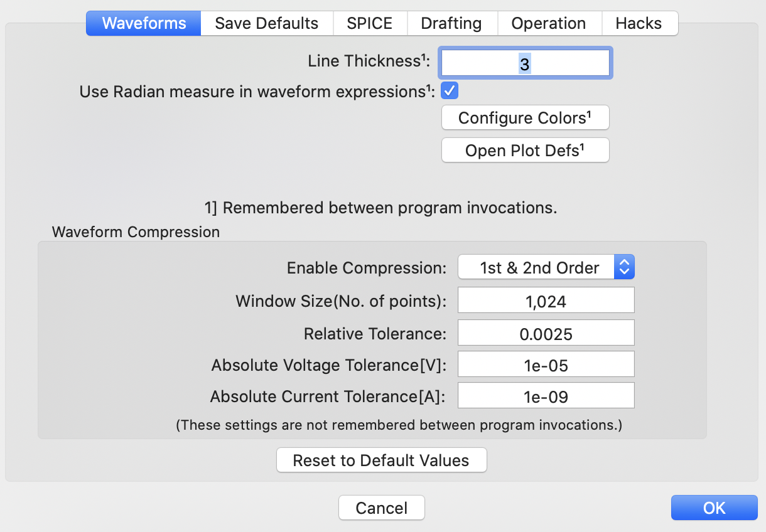
Task: Return to the Waveforms tab
Action: click(143, 23)
